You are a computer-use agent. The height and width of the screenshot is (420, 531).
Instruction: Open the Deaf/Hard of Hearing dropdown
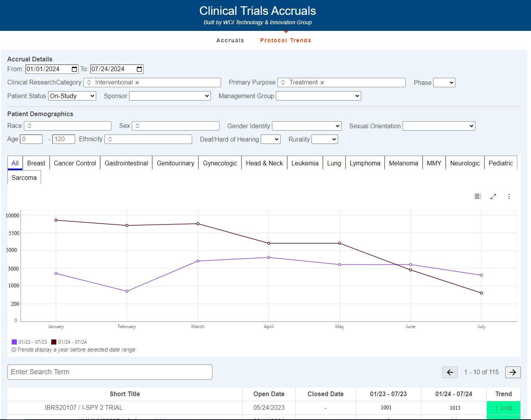coord(270,139)
